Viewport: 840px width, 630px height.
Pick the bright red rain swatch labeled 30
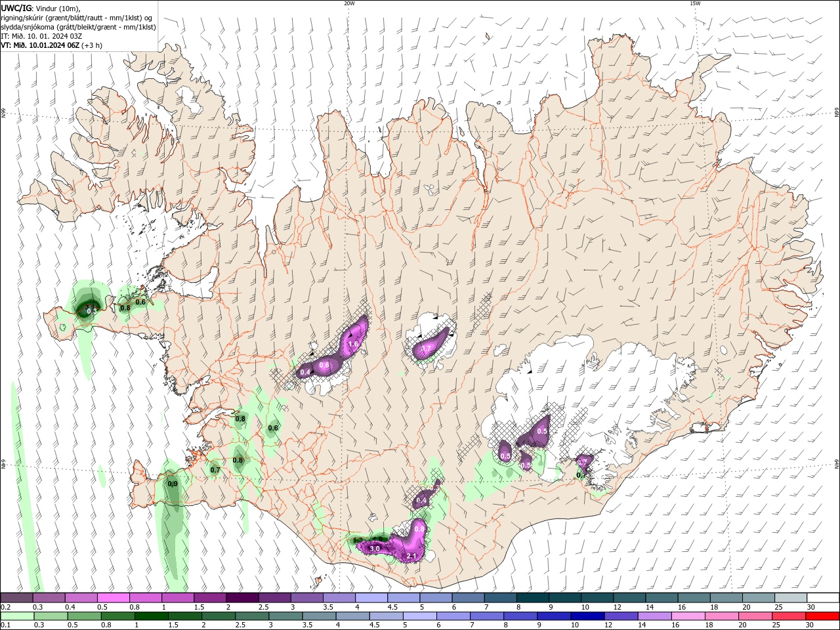point(822,616)
